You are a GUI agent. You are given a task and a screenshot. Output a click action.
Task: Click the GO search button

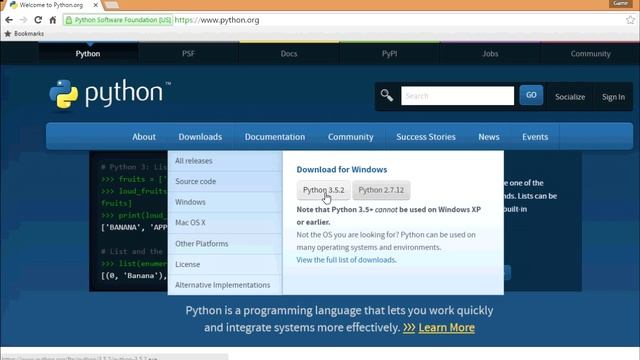tap(531, 95)
